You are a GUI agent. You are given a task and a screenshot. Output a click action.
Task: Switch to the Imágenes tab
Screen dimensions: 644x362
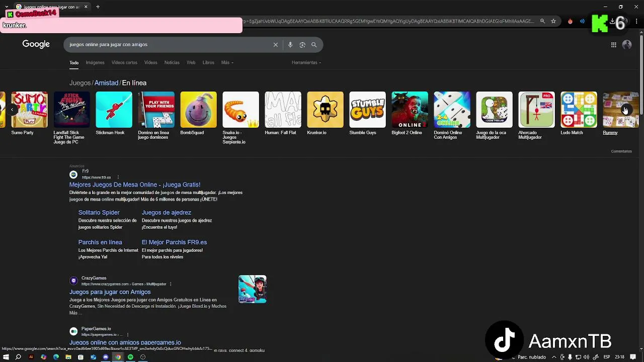tap(95, 63)
